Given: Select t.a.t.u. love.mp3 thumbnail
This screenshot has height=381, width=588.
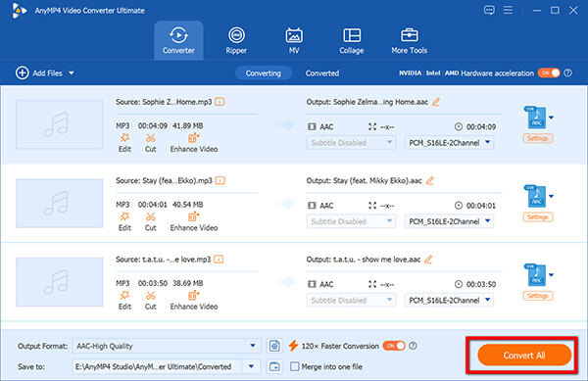Looking at the screenshot, I should 59,282.
